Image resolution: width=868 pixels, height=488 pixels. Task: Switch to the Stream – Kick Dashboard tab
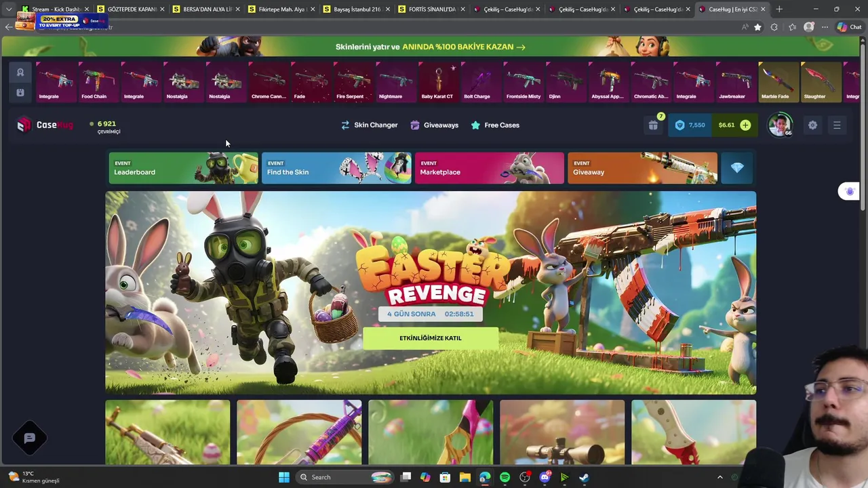coord(56,9)
